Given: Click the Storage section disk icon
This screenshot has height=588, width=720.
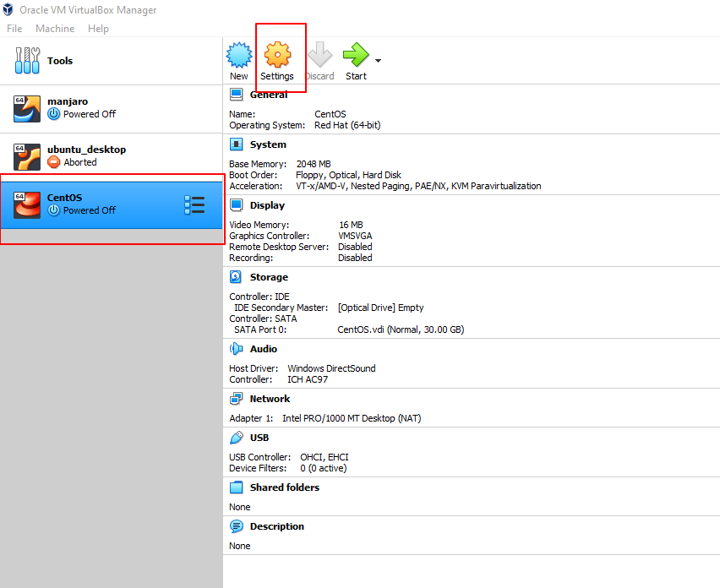Looking at the screenshot, I should 236,277.
